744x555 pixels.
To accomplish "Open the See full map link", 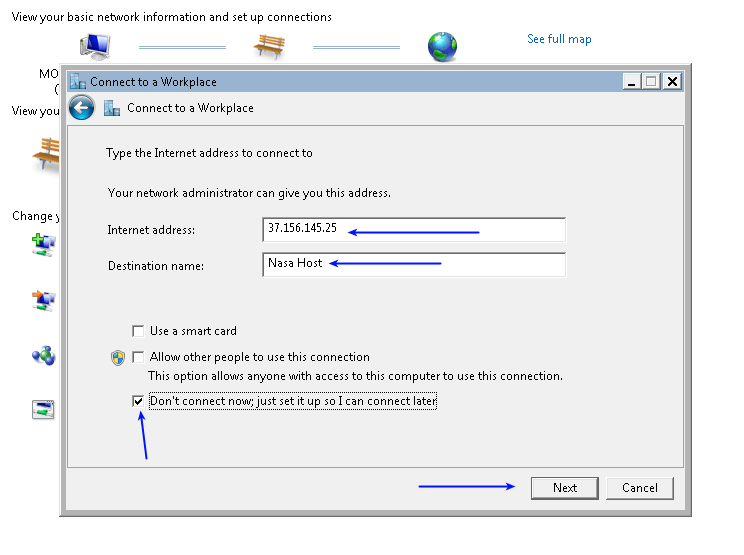I will (559, 39).
